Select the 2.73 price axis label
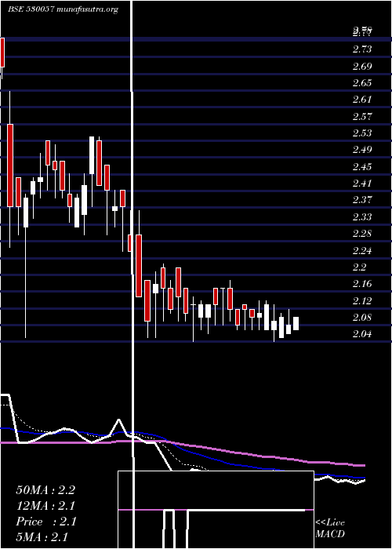 (x=362, y=49)
